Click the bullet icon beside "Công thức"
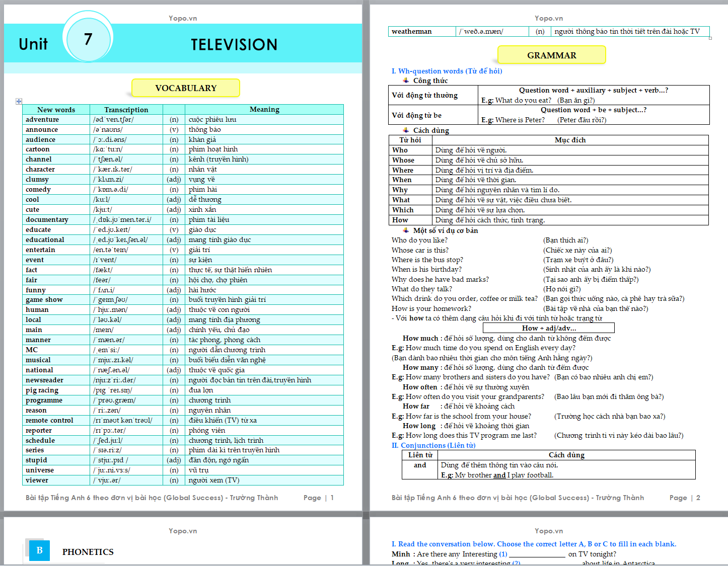This screenshot has width=728, height=566. pos(406,80)
